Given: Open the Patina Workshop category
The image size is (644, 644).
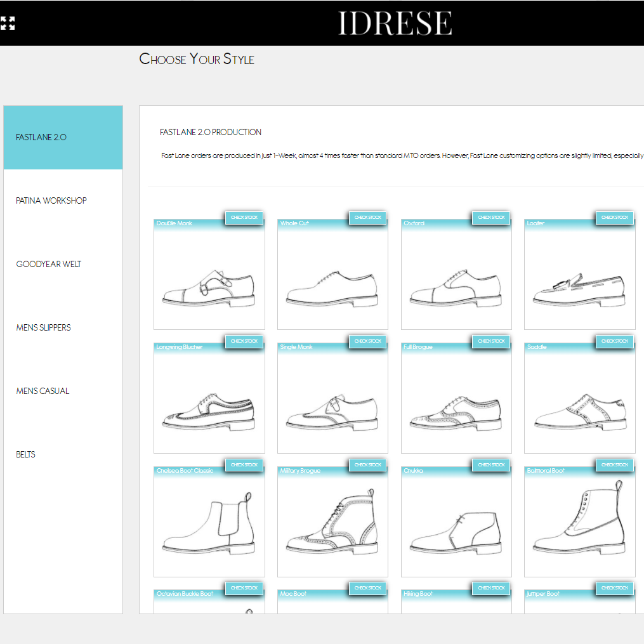Looking at the screenshot, I should (x=63, y=200).
